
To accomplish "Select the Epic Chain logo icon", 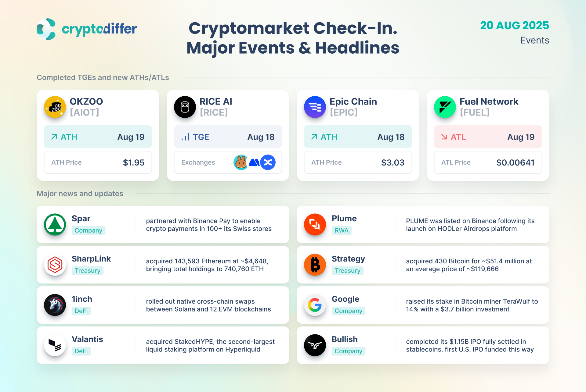I will [315, 107].
